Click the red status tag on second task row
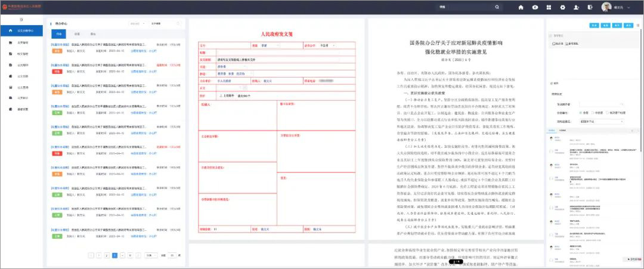 click(x=57, y=72)
